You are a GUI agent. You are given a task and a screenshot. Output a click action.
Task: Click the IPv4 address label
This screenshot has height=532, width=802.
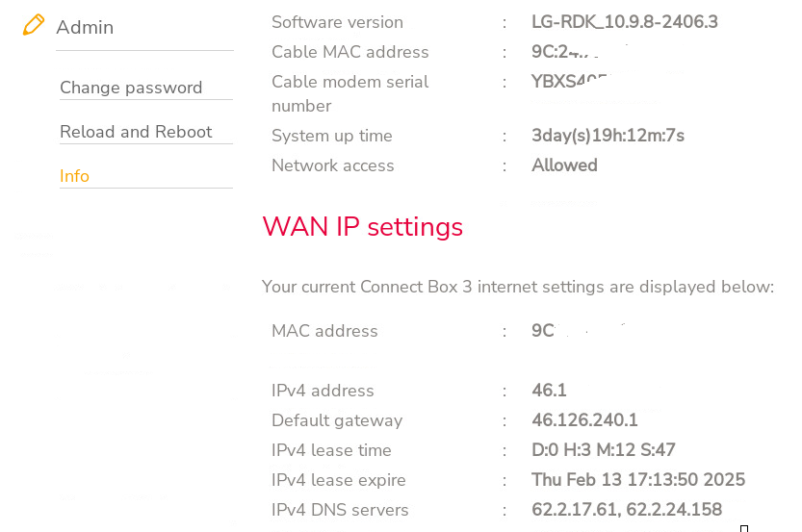323,391
